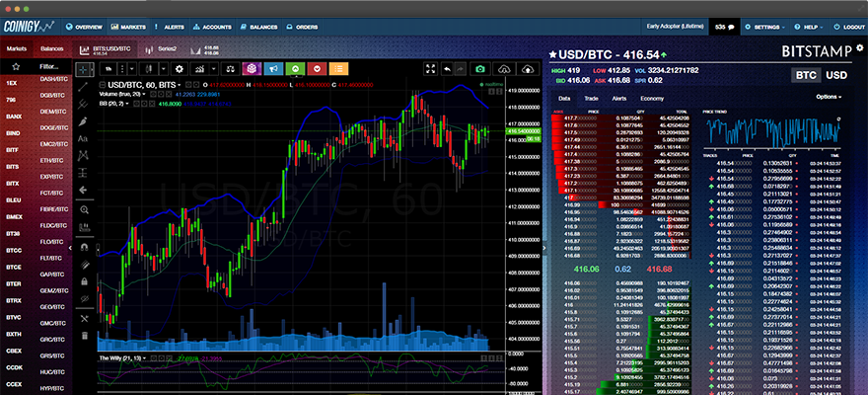Click the red down-arrow sell button

pyautogui.click(x=317, y=69)
